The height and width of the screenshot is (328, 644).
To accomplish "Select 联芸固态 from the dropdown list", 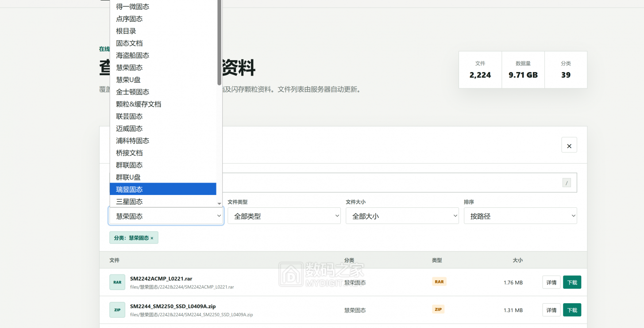I will coord(163,116).
